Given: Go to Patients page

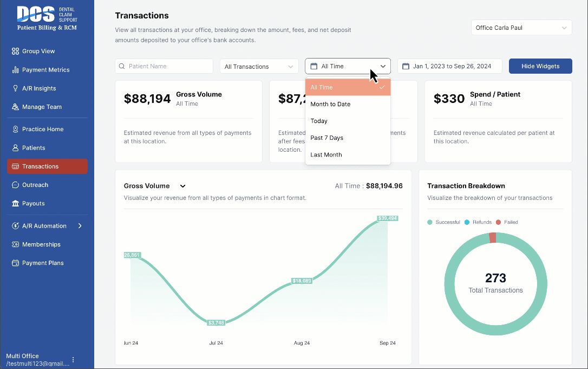Looking at the screenshot, I should pos(34,148).
